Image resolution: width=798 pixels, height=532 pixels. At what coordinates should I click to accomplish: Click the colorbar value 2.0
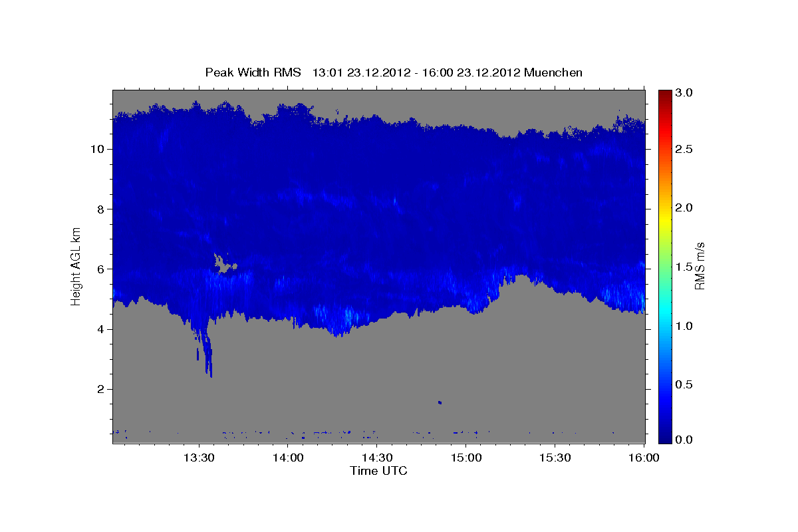tap(686, 207)
